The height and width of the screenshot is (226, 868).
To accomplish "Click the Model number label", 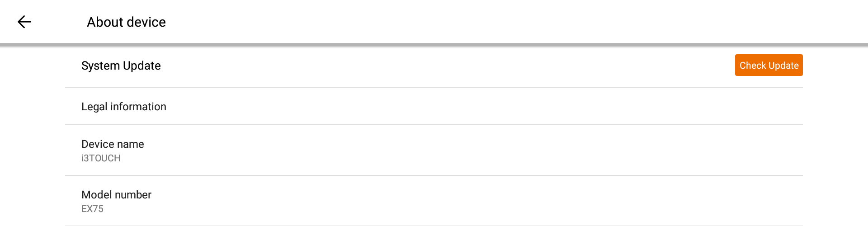I will click(116, 195).
